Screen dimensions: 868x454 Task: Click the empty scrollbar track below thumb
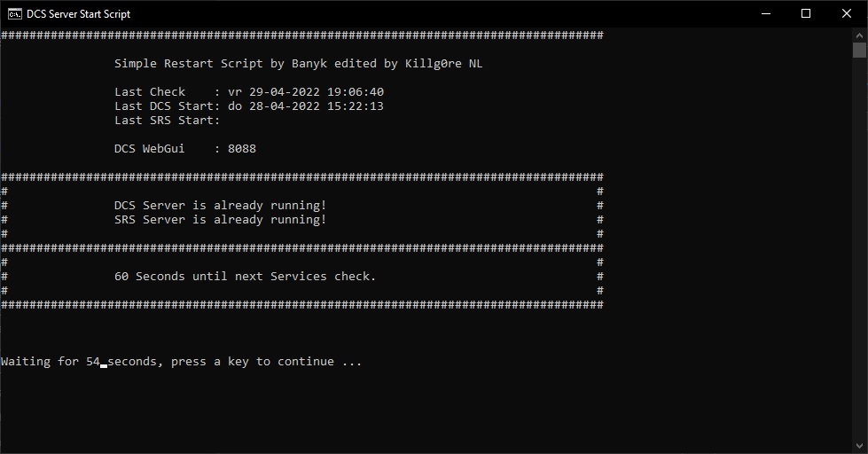[x=859, y=266]
